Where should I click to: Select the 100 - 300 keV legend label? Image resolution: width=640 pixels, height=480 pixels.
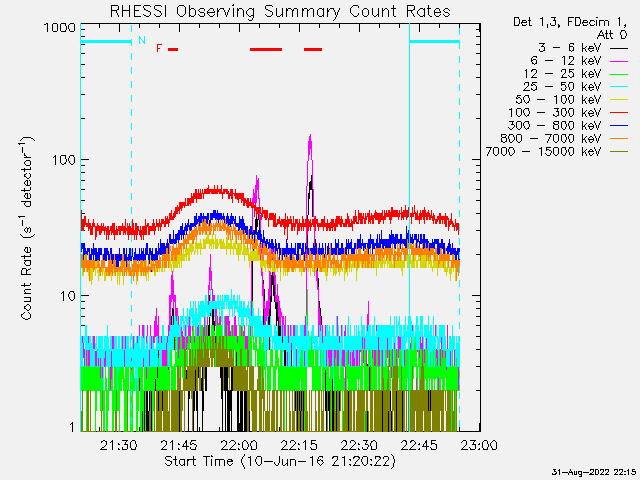554,113
